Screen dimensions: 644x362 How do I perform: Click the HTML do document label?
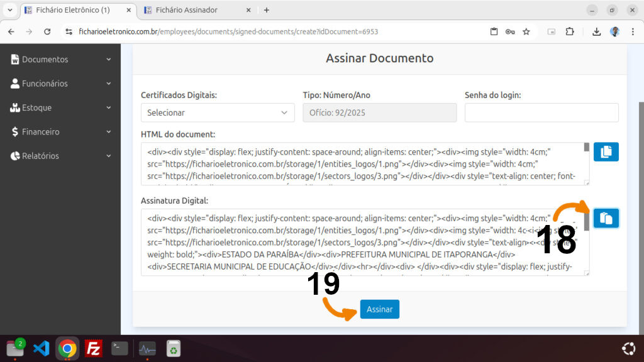(x=178, y=134)
